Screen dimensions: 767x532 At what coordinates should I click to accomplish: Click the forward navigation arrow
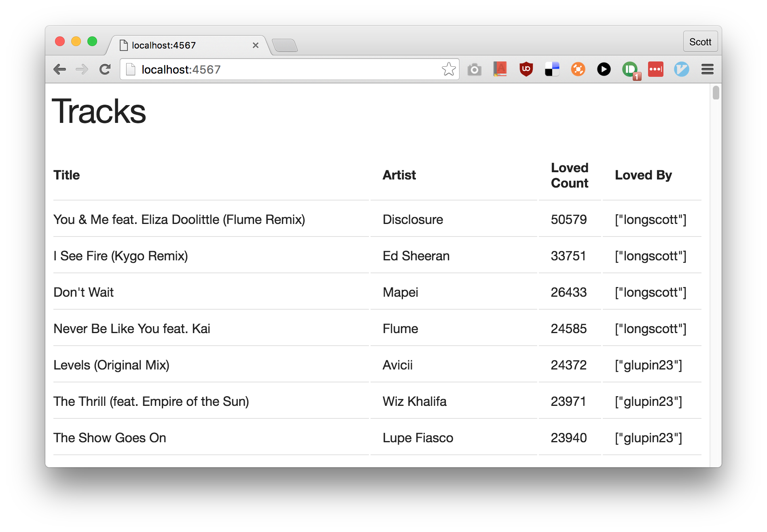tap(82, 70)
